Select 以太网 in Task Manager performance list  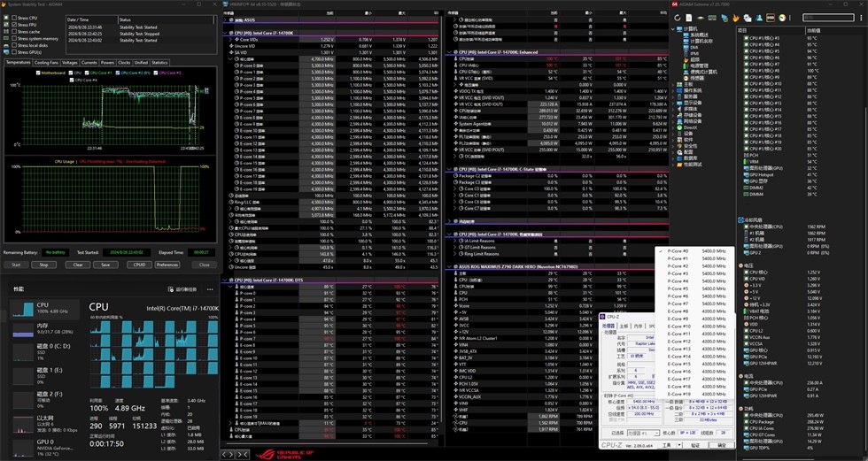pyautogui.click(x=43, y=424)
